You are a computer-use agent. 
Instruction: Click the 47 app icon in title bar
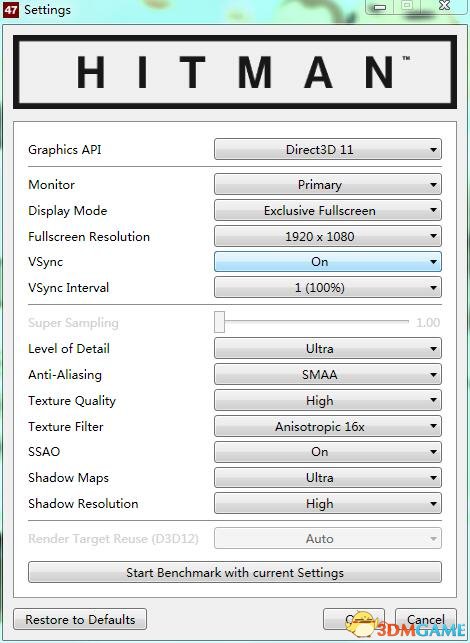pos(11,9)
